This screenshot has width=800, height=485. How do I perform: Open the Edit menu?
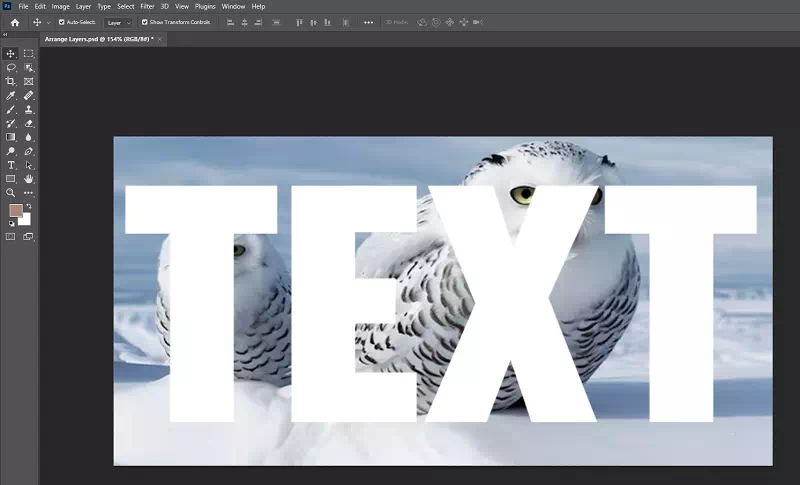[x=40, y=7]
